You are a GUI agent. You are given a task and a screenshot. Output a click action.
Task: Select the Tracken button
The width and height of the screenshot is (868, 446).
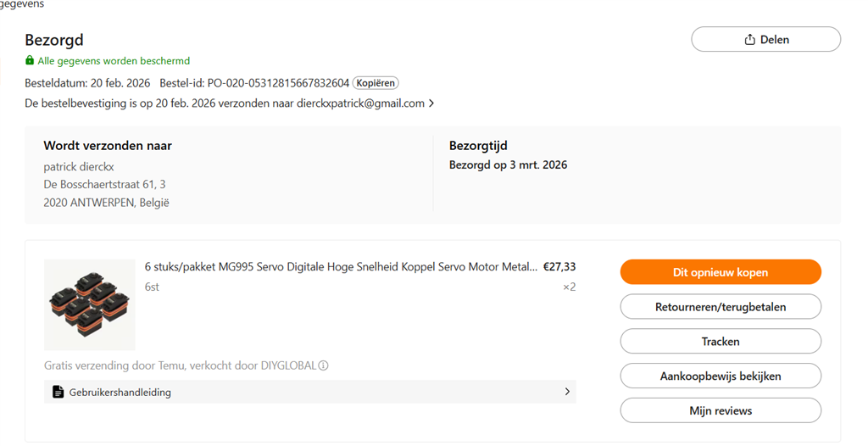point(721,342)
